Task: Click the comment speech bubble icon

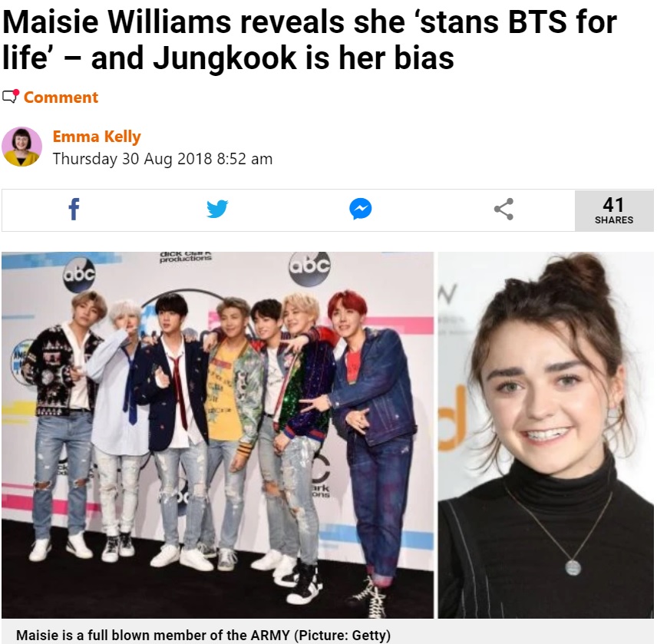Action: coord(11,96)
